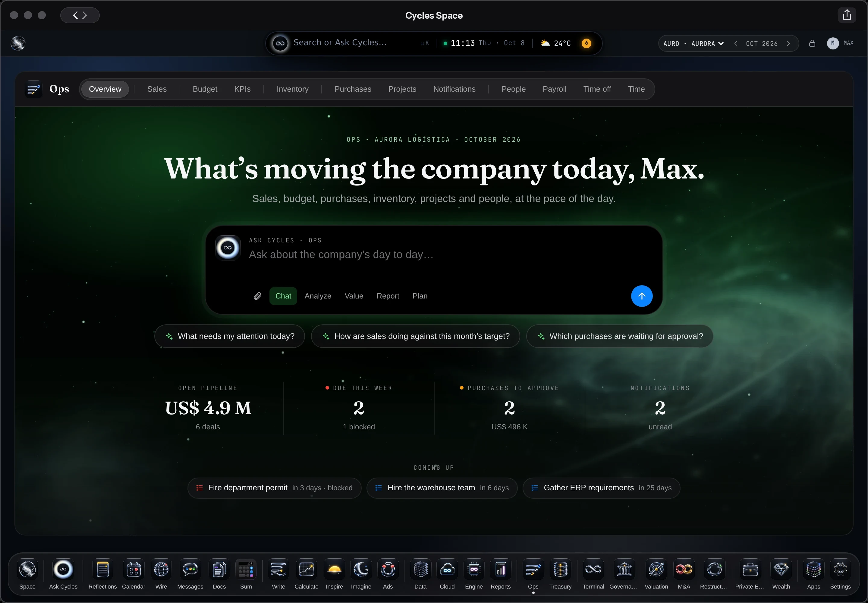868x603 pixels.
Task: Open the Engine dock icon
Action: (x=474, y=569)
